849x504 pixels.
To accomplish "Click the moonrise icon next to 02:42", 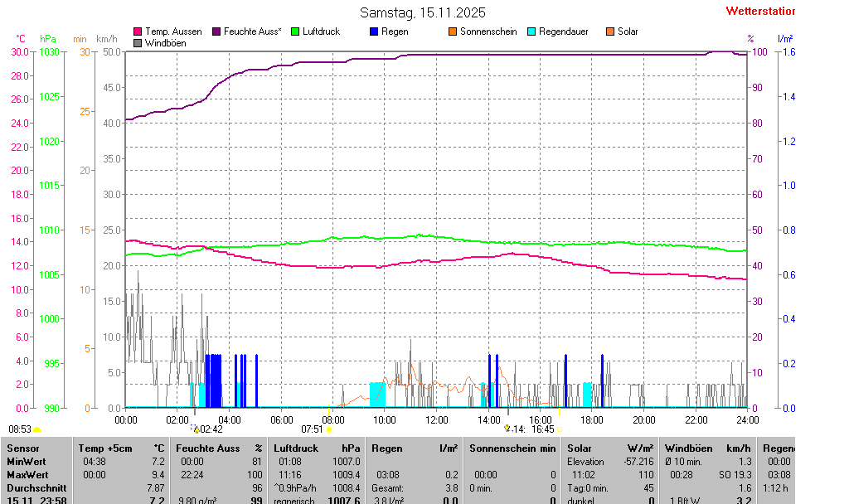I will coord(196,429).
